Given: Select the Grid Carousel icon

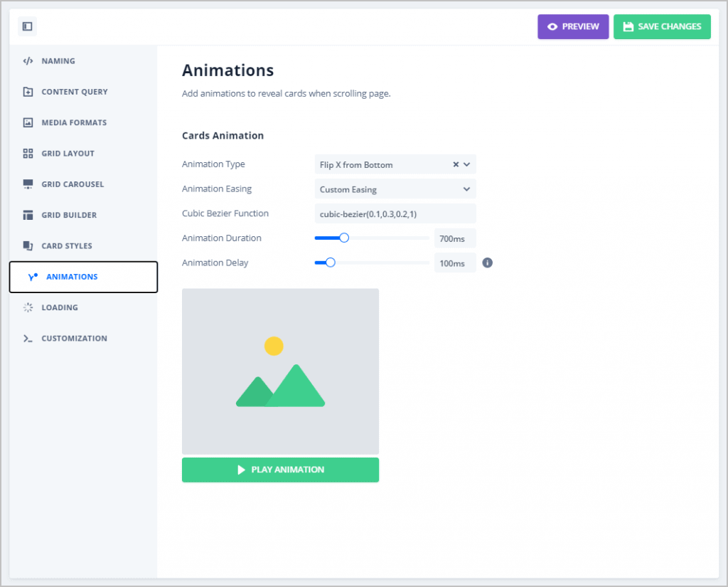Looking at the screenshot, I should tap(27, 184).
